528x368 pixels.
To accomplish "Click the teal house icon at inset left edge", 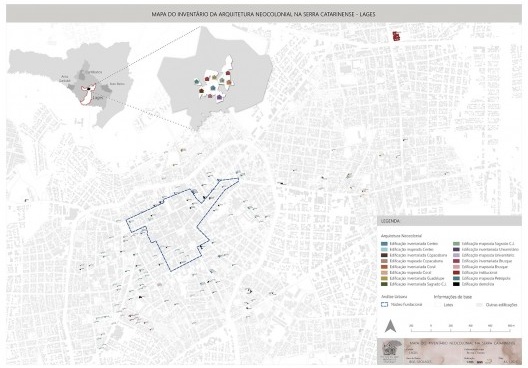I will point(196,81).
